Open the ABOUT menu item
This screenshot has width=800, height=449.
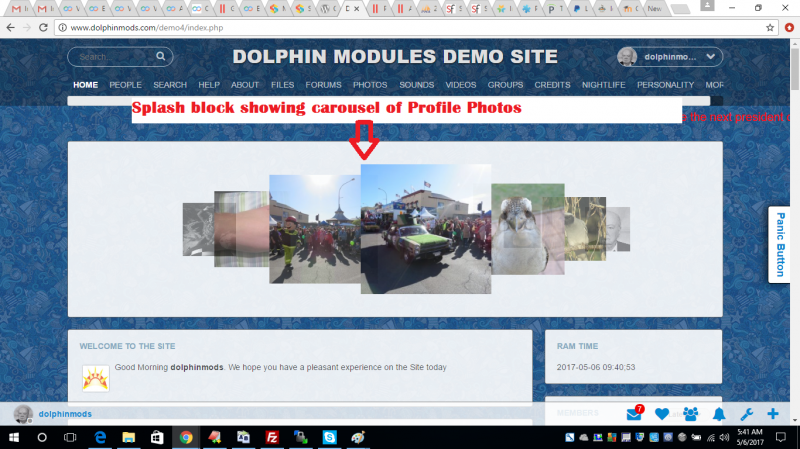click(x=245, y=85)
